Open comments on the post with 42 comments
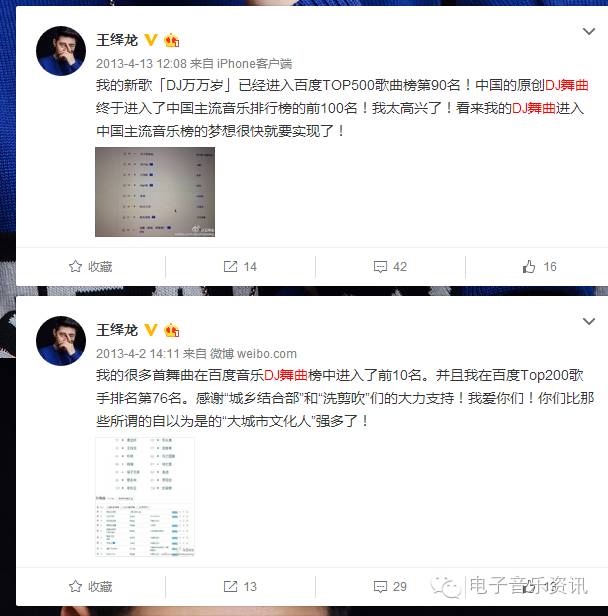 pyautogui.click(x=390, y=267)
